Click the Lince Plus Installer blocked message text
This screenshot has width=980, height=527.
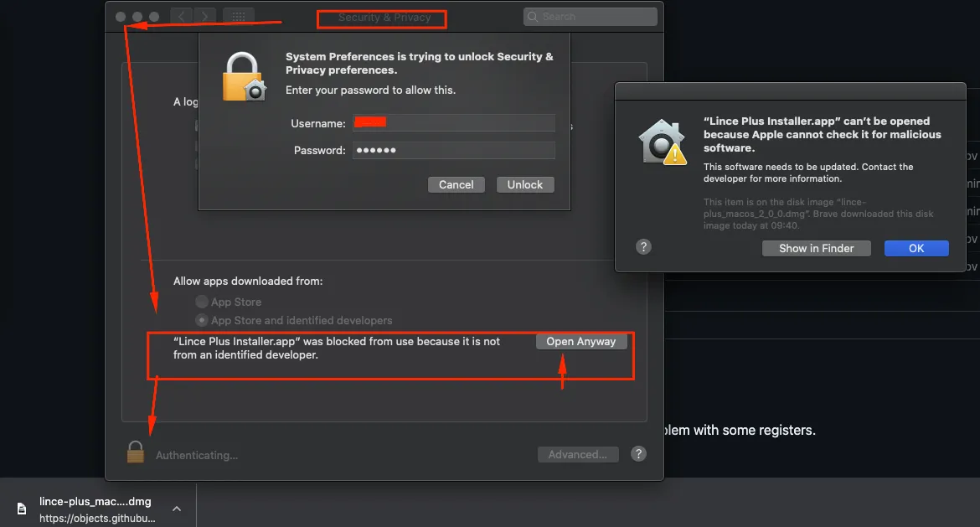click(336, 349)
